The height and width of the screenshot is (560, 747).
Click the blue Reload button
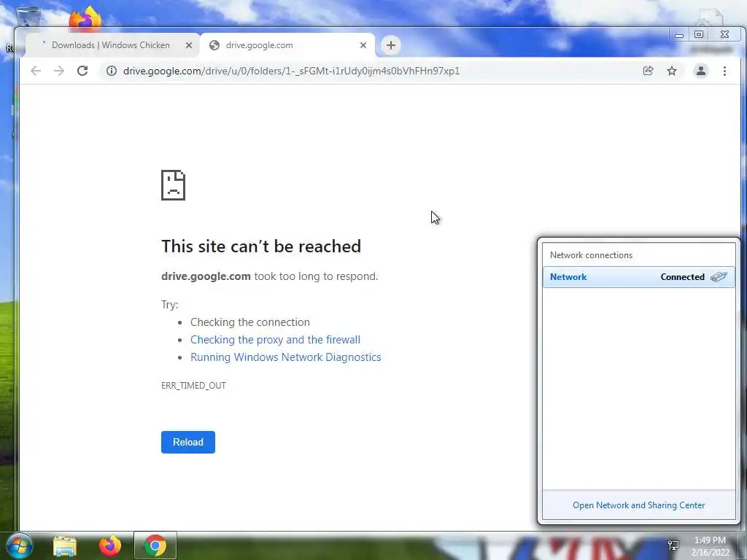tap(188, 443)
